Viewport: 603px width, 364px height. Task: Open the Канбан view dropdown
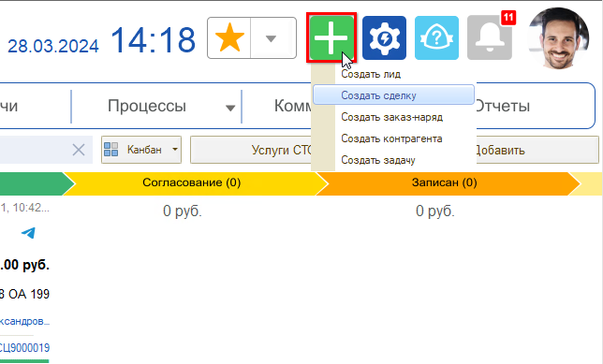pos(141,150)
